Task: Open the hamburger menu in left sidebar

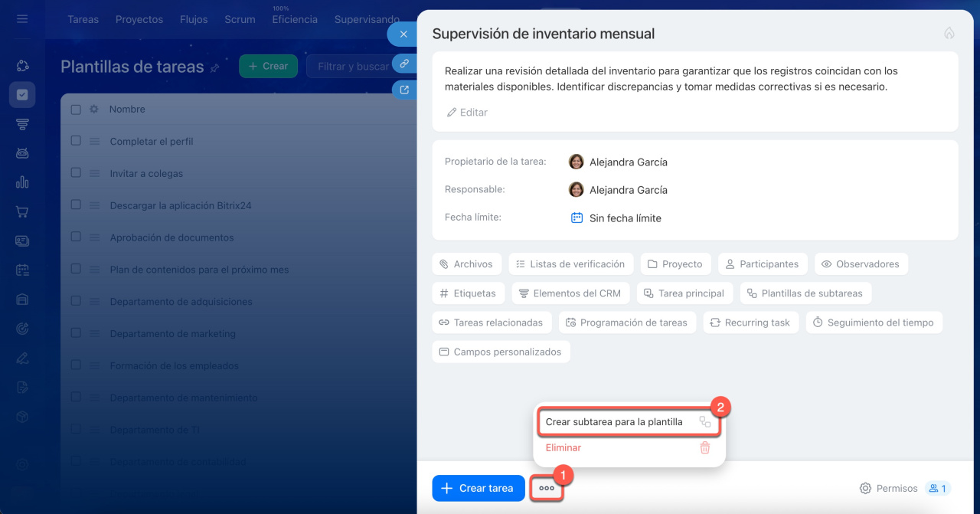Action: (x=22, y=19)
